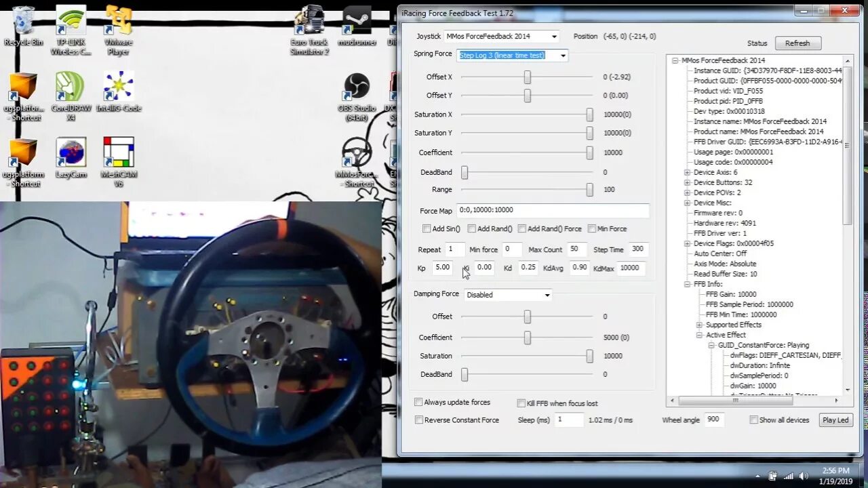Launch the TP-LINK Wireless desktop shortcut
This screenshot has height=488, width=868.
coord(71,30)
